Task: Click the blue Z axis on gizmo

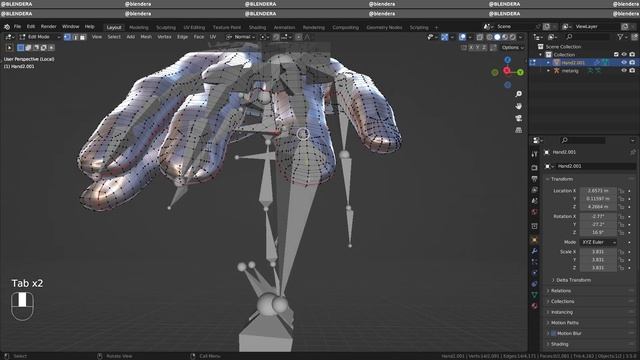Action: [507, 60]
